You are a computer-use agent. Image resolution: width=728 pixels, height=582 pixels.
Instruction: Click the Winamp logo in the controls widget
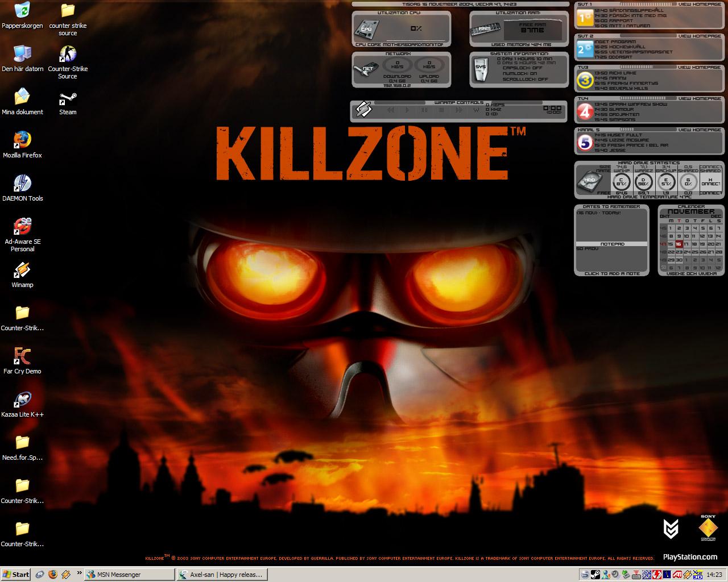coord(364,109)
